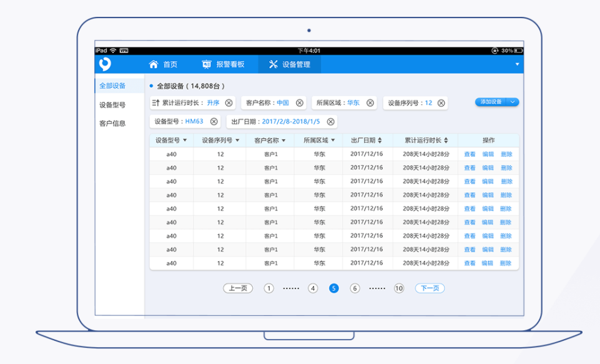Click the HM63 filter value

tap(194, 121)
